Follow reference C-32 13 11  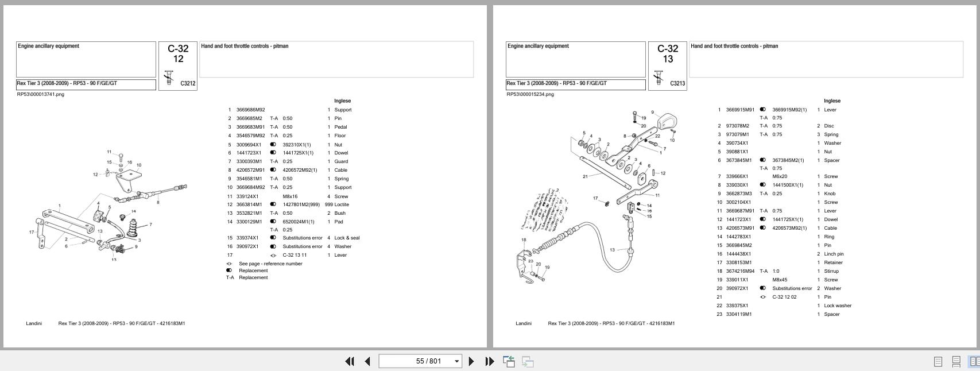click(x=295, y=255)
